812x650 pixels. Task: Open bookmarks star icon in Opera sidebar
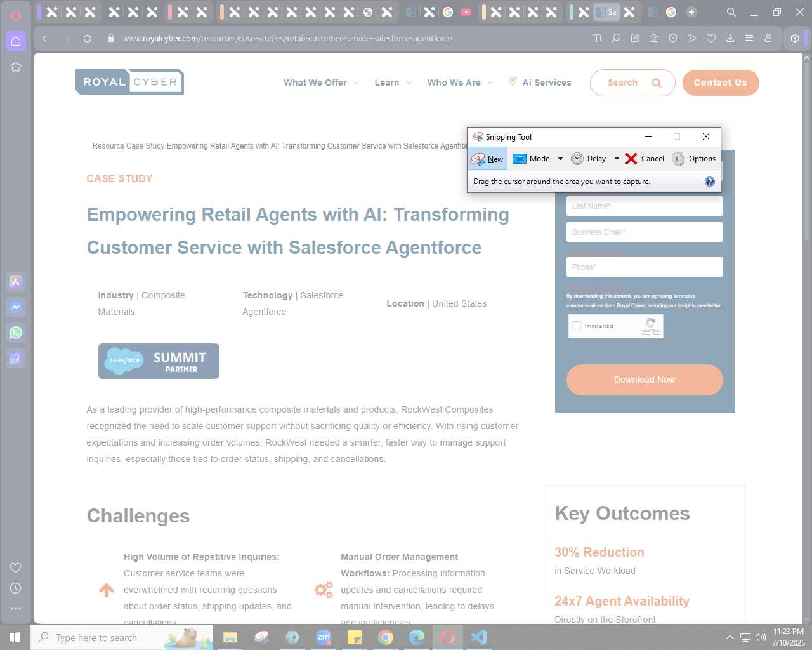tap(16, 67)
